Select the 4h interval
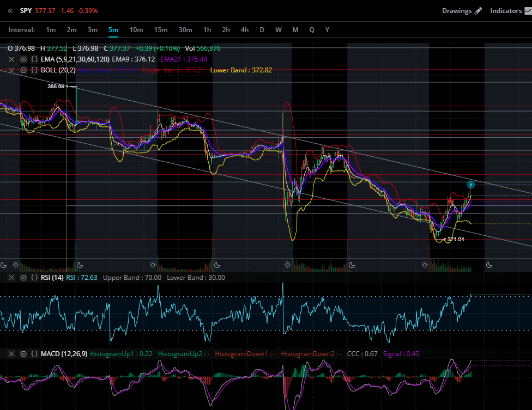532x410 pixels. click(245, 30)
